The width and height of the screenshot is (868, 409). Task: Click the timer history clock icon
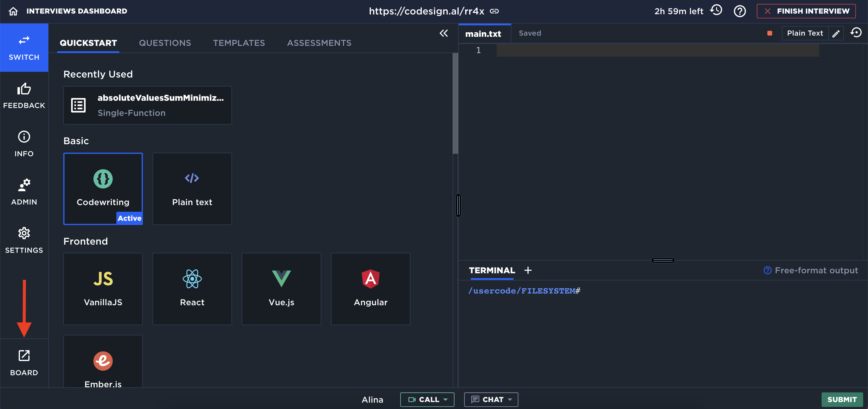[x=716, y=11]
